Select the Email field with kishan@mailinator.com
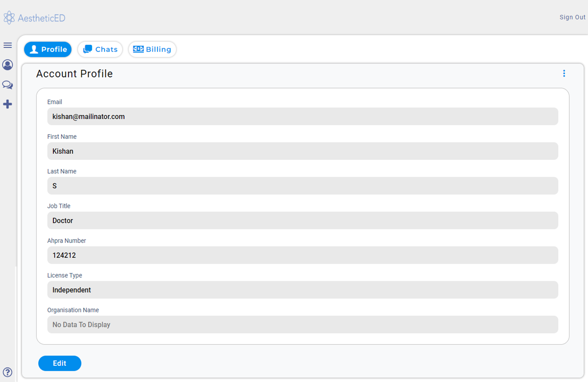The image size is (588, 382). point(303,116)
